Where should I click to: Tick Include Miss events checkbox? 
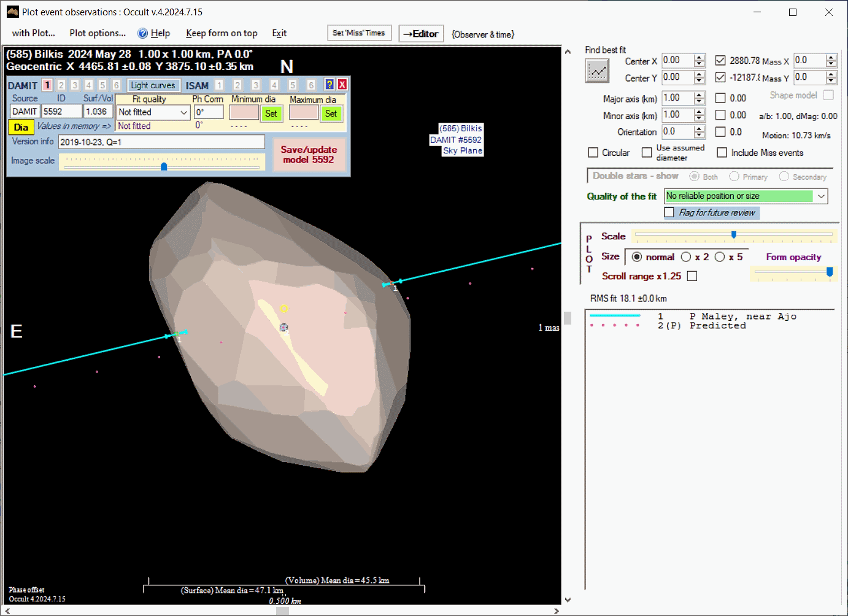tap(722, 153)
